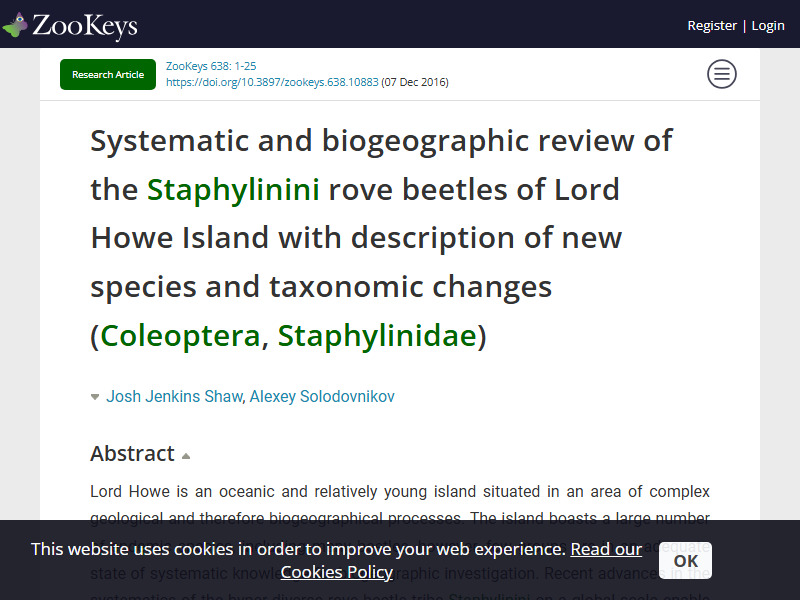Click the Coleoptera taxon link in title

[181, 336]
